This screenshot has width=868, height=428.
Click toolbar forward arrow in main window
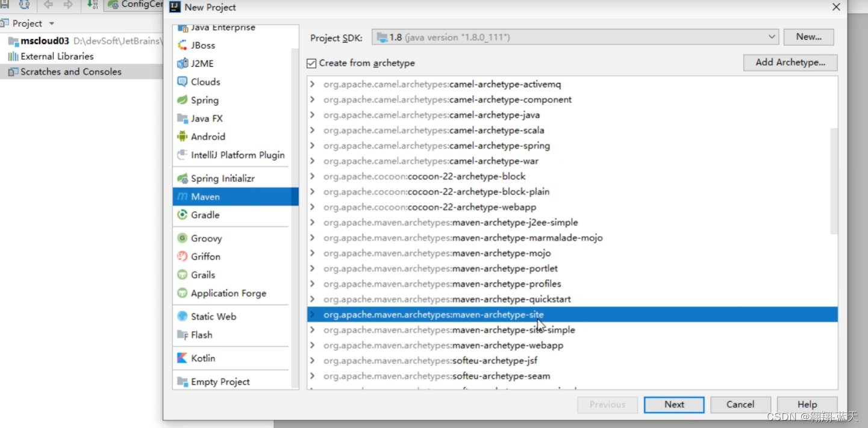(x=68, y=5)
